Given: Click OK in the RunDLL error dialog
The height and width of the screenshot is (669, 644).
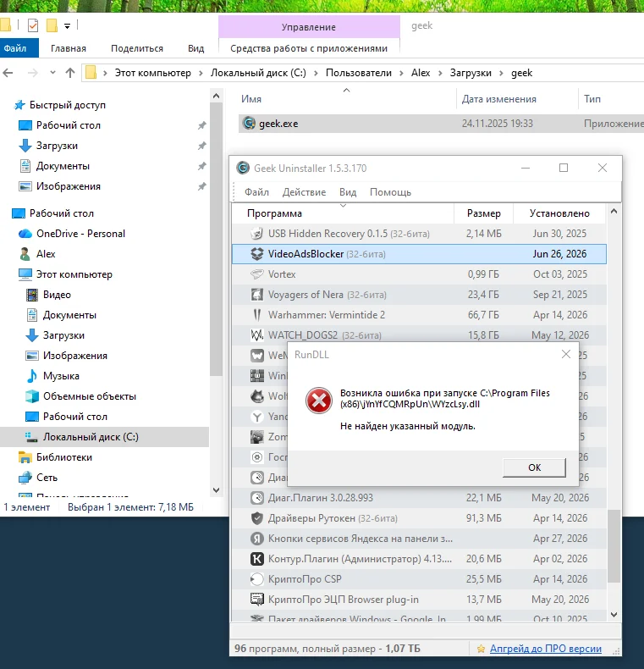Looking at the screenshot, I should [534, 467].
